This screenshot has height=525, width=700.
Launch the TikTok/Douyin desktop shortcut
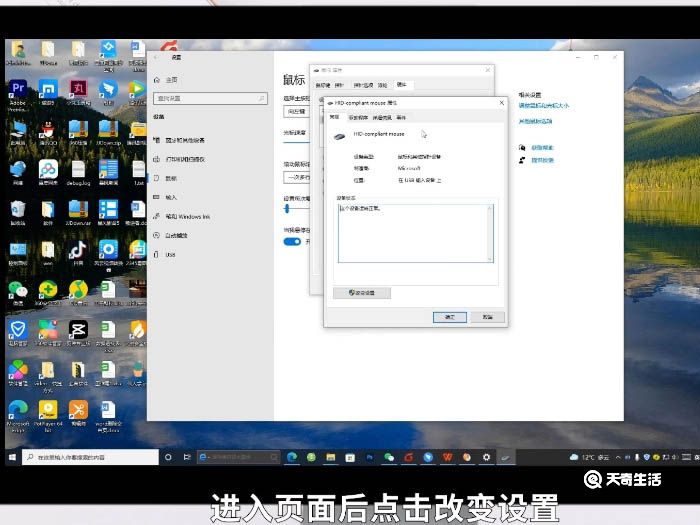[78, 253]
